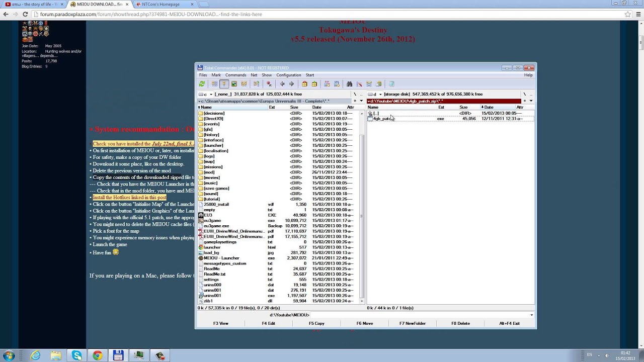Expand the command line history dropdown
The width and height of the screenshot is (644, 362).
tap(531, 315)
